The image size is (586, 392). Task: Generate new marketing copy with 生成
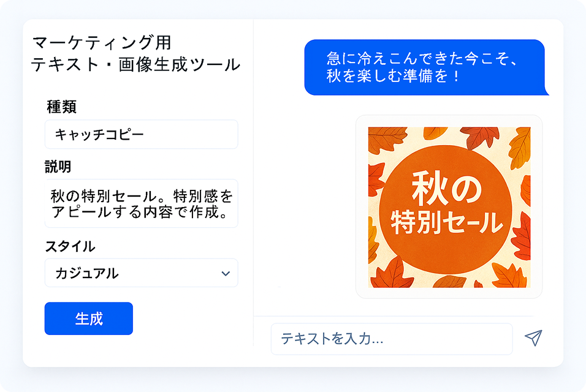pos(88,318)
